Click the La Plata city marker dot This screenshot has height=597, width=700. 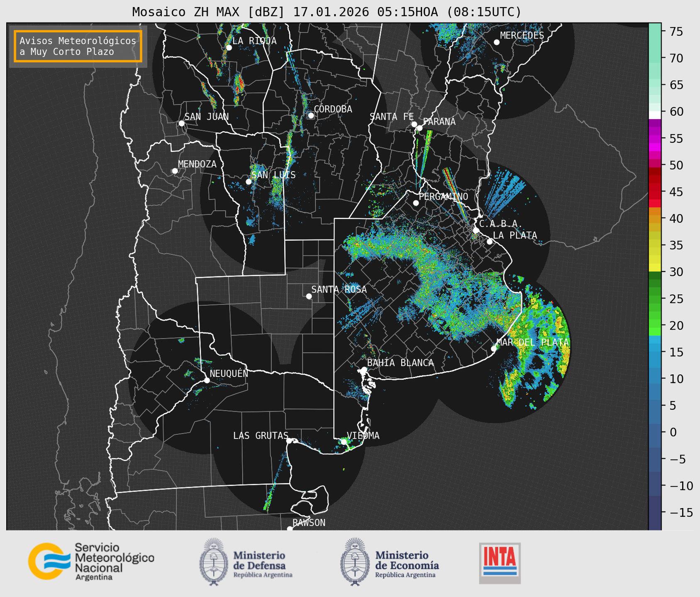coord(490,242)
